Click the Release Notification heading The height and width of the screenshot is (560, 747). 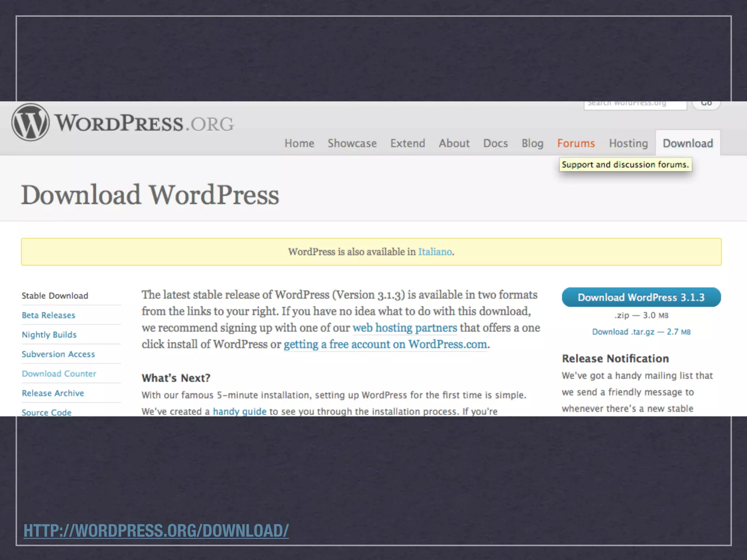615,359
